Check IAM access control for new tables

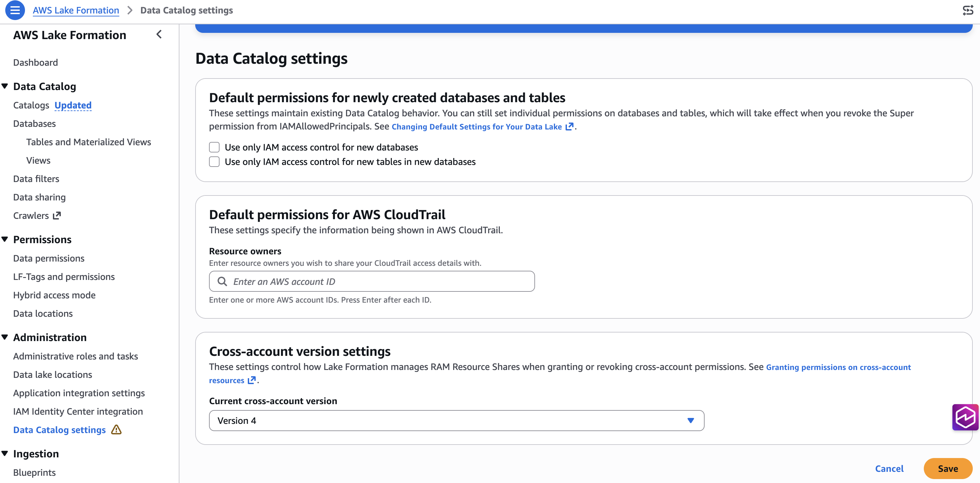[214, 162]
